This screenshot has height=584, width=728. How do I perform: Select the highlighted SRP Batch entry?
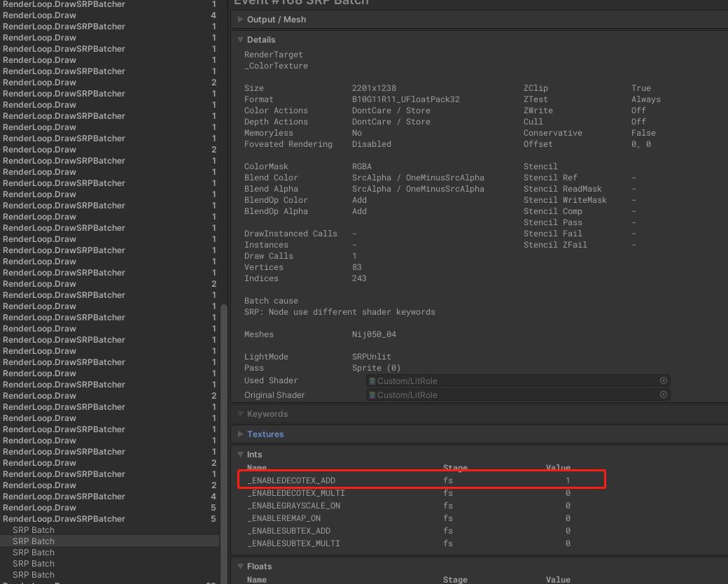tap(34, 541)
